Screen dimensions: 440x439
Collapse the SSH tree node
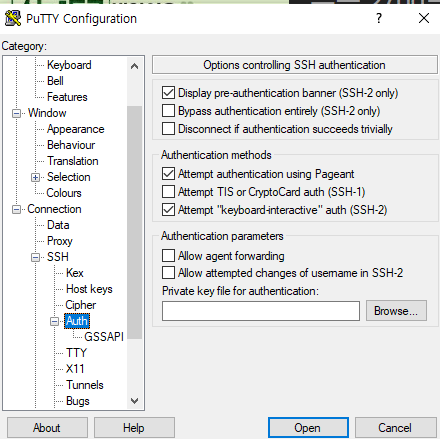[x=35, y=257]
